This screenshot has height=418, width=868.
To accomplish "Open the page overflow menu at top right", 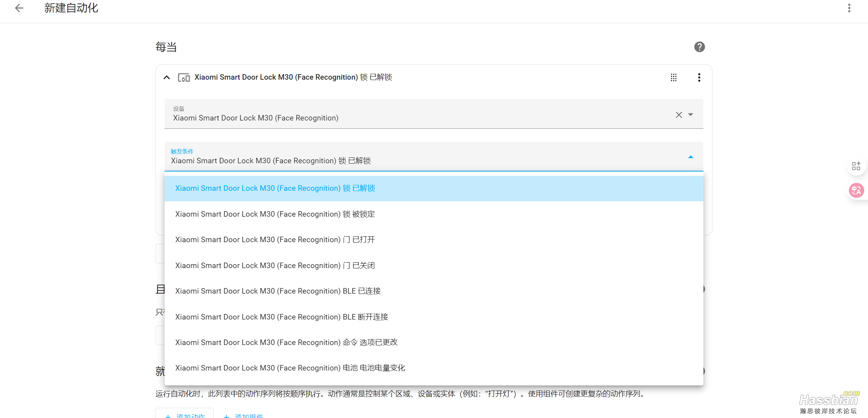I will click(849, 8).
